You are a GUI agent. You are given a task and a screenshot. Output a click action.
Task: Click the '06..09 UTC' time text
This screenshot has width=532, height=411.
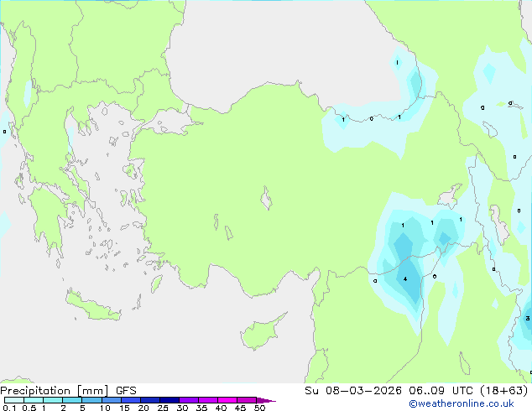pos(441,391)
